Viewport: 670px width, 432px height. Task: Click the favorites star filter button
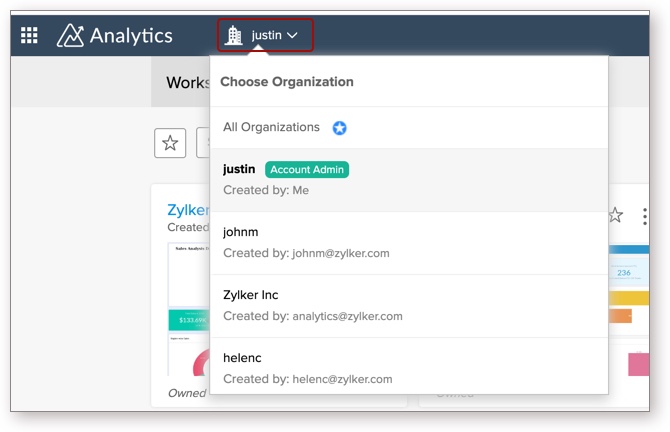pos(170,143)
